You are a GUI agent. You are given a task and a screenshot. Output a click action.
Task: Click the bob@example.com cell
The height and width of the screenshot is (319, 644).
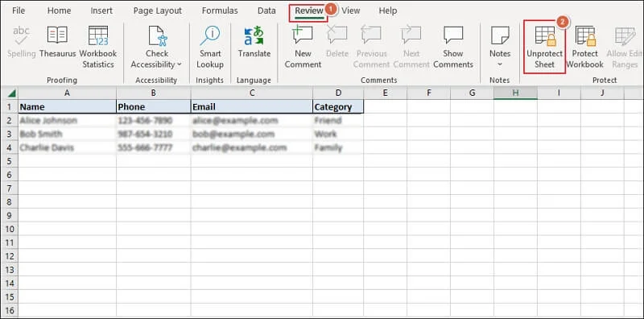click(x=252, y=134)
